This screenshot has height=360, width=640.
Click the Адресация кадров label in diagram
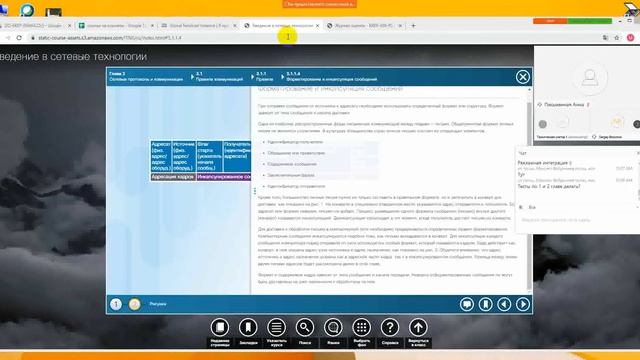pos(173,177)
